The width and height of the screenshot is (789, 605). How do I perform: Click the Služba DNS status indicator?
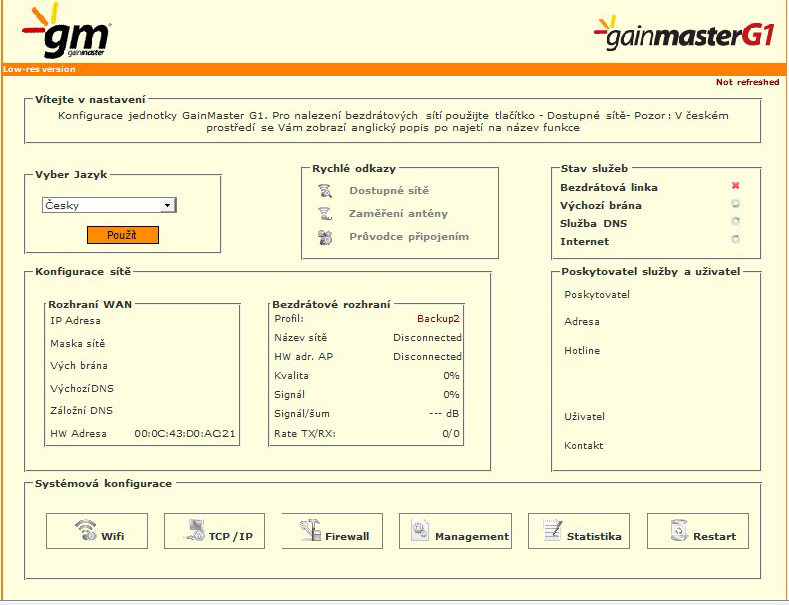click(735, 222)
